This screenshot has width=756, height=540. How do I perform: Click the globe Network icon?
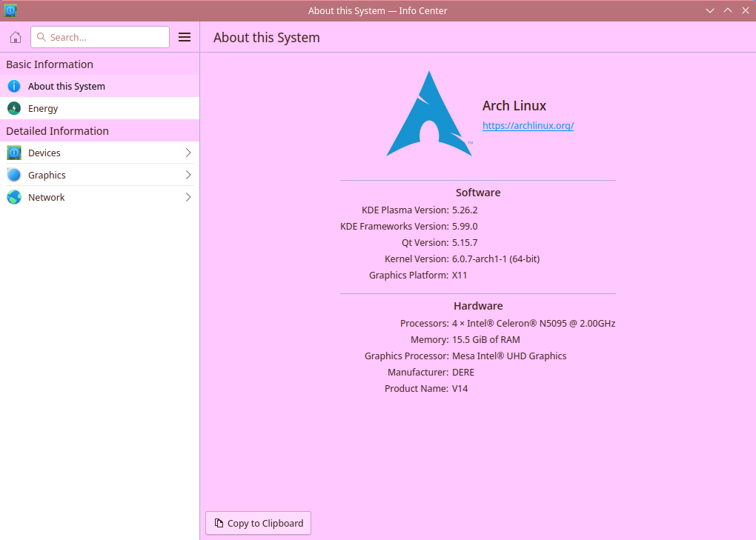tap(14, 197)
